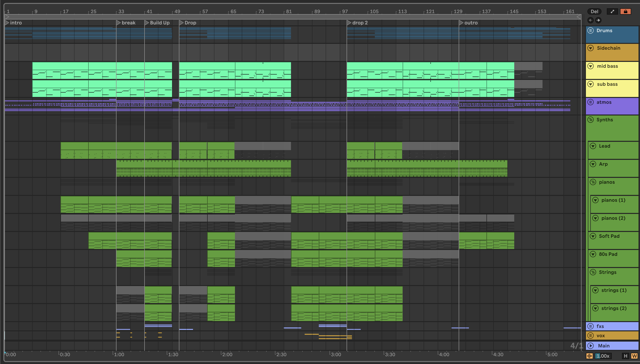Jump to the next locator arrow

click(x=598, y=20)
